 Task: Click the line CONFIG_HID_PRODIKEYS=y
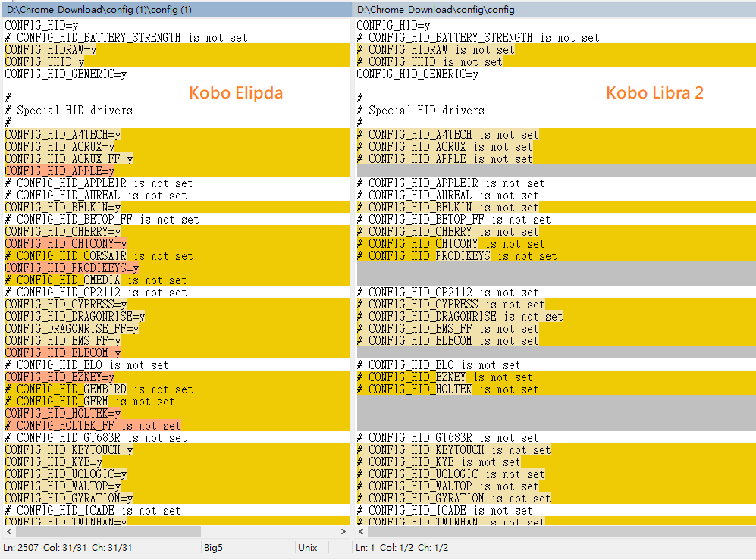point(72,268)
